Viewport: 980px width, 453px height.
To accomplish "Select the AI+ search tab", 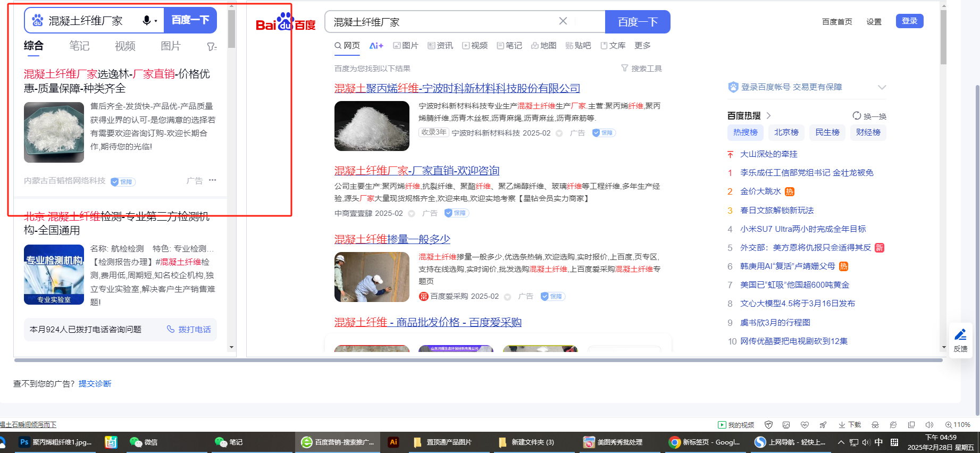I will pos(376,46).
